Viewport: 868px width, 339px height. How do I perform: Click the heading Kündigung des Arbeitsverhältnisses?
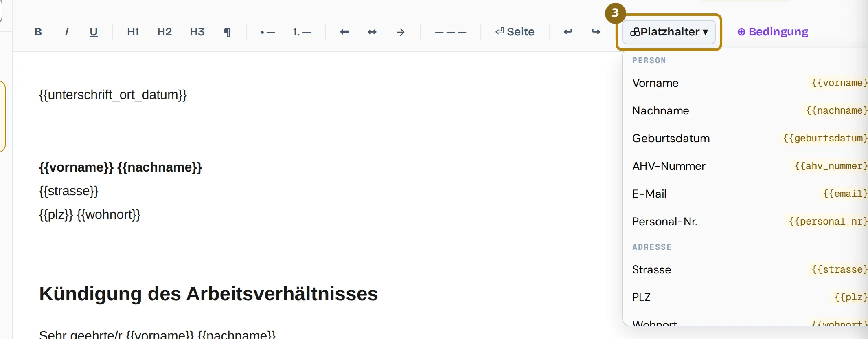(x=208, y=294)
